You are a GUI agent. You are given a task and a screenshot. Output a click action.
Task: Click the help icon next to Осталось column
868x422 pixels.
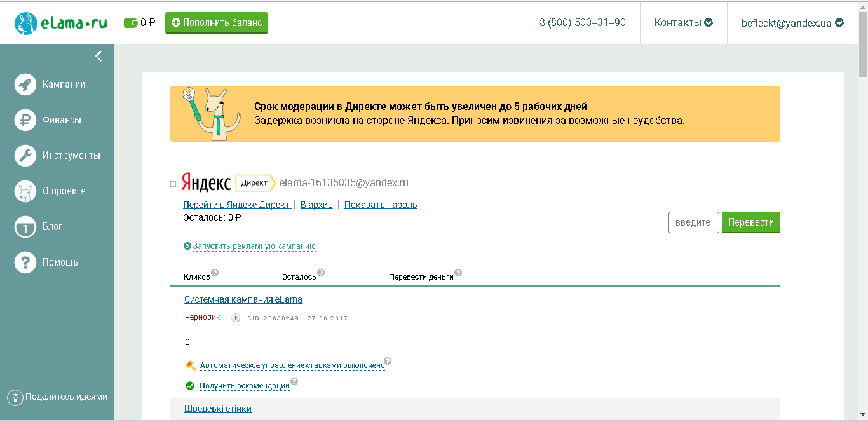pyautogui.click(x=321, y=273)
